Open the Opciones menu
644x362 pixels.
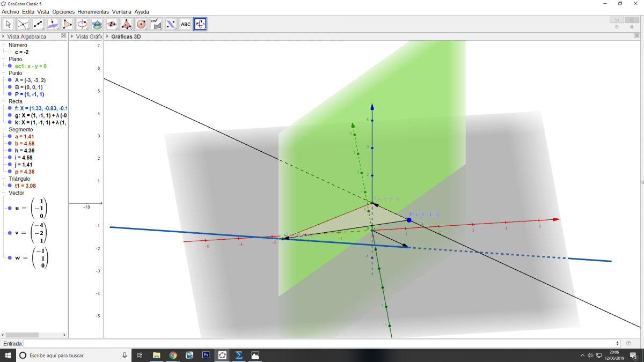tap(63, 12)
